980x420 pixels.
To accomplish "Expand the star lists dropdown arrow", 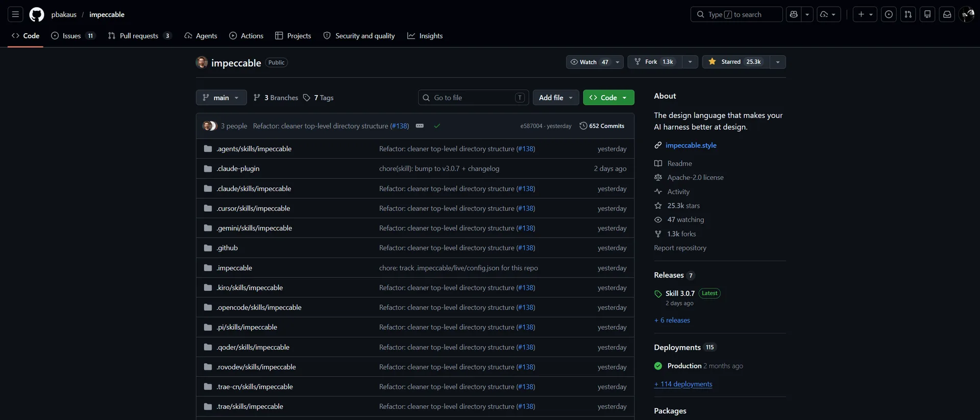I will click(778, 62).
